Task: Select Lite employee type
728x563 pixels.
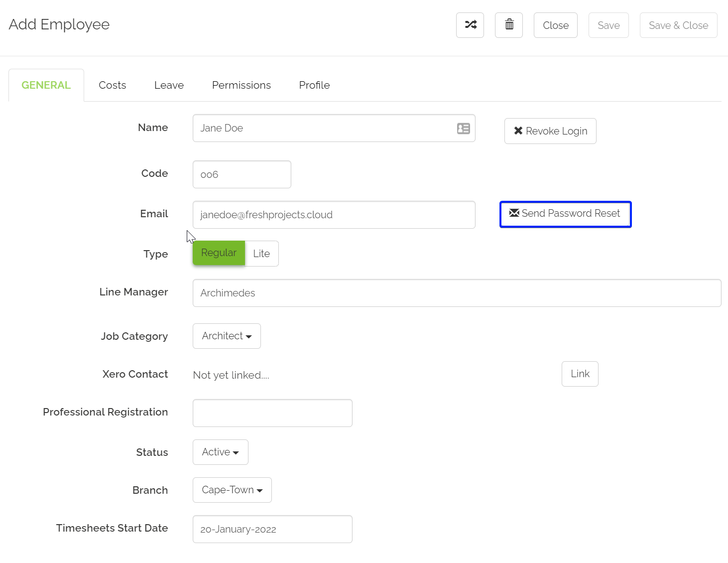Action: [x=261, y=254]
